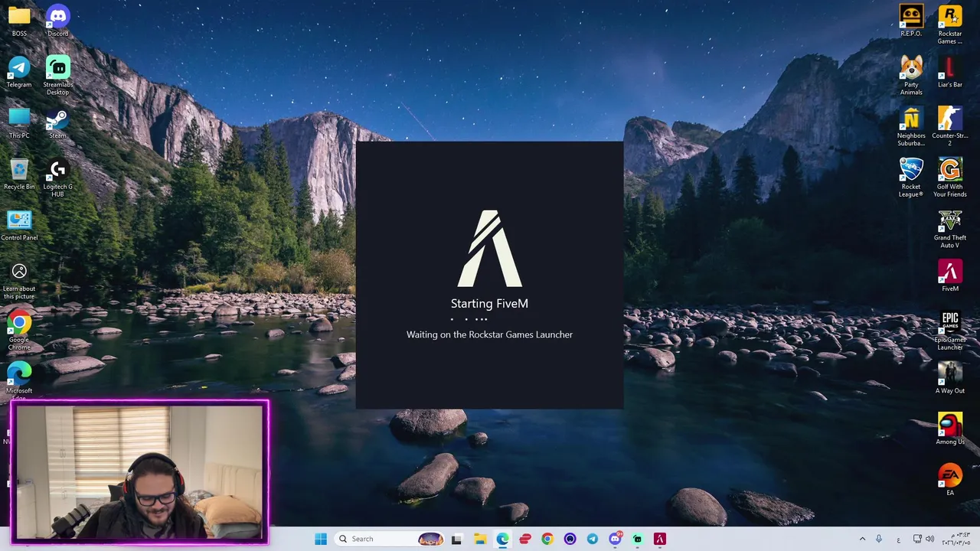
Task: Open Epic Games Launcher shortcut
Action: 950,331
